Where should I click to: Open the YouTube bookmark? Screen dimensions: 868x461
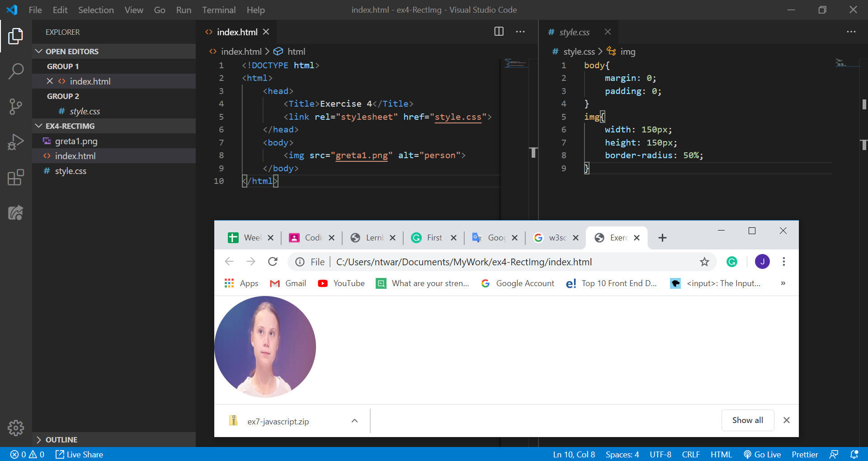point(341,283)
